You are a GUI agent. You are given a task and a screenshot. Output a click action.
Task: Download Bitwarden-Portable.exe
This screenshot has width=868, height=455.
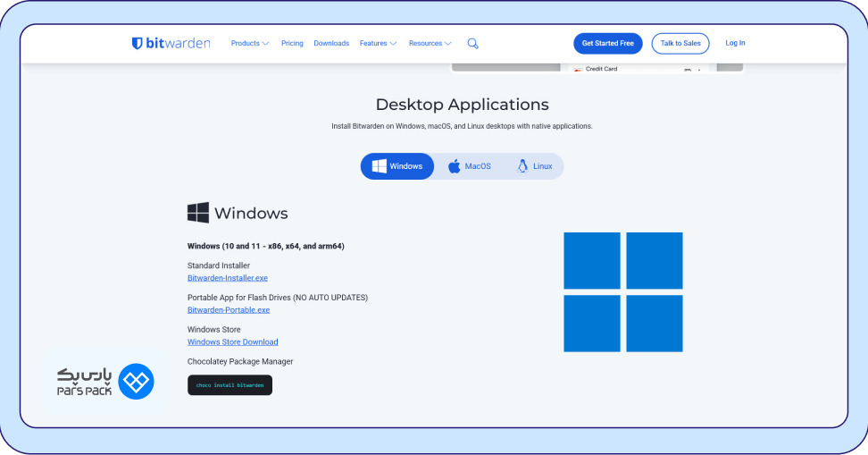[x=229, y=310]
